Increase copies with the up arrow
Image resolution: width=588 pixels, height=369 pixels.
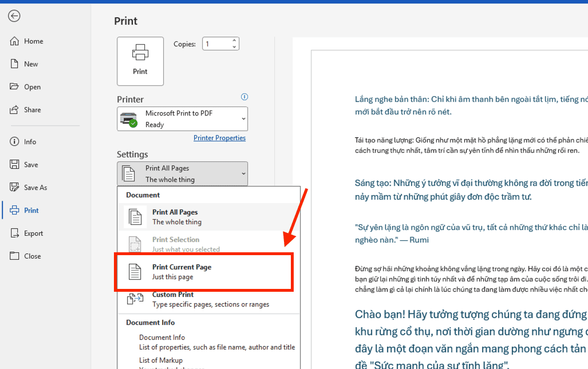pos(234,41)
